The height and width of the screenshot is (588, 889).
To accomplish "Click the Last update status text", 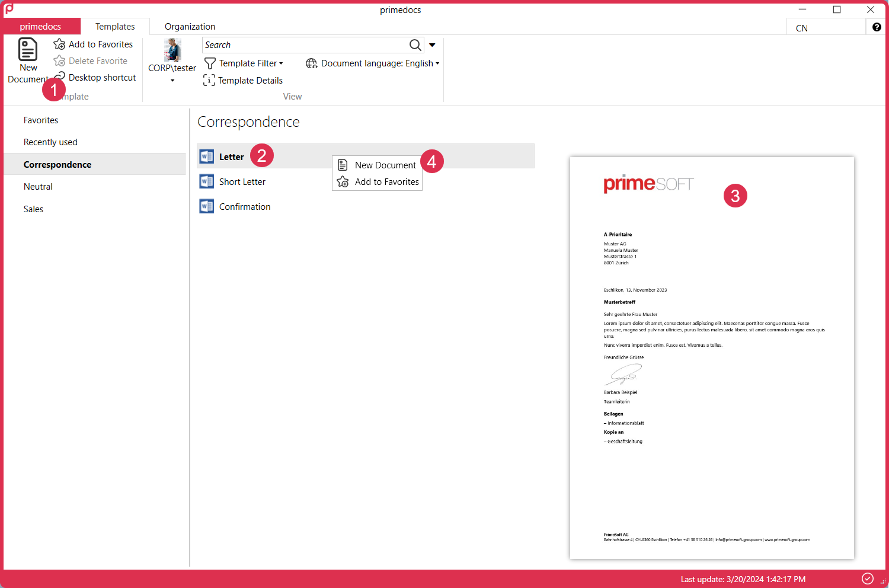I will click(743, 579).
